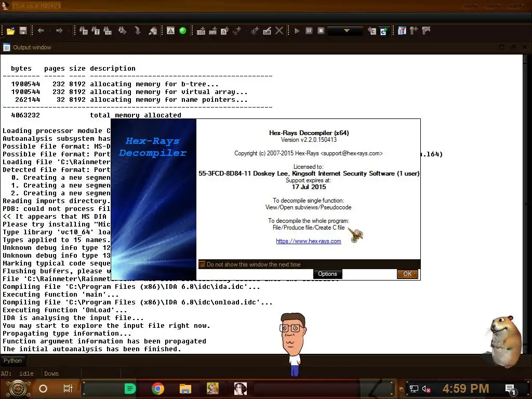Image resolution: width=532 pixels, height=399 pixels.
Task: Click the Output window vertical scrollbar
Action: (526, 204)
